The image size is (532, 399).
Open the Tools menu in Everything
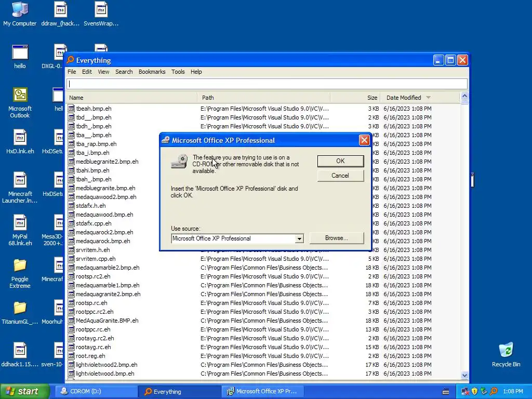click(x=178, y=72)
